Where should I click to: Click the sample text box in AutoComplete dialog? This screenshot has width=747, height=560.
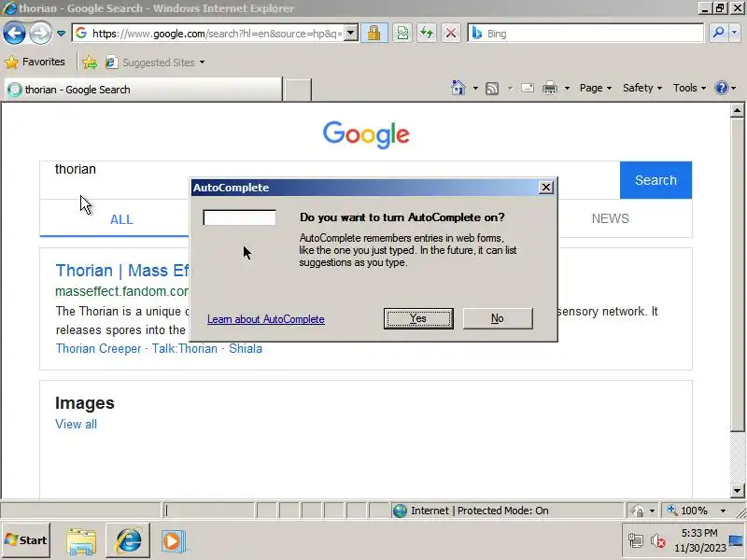pyautogui.click(x=239, y=217)
